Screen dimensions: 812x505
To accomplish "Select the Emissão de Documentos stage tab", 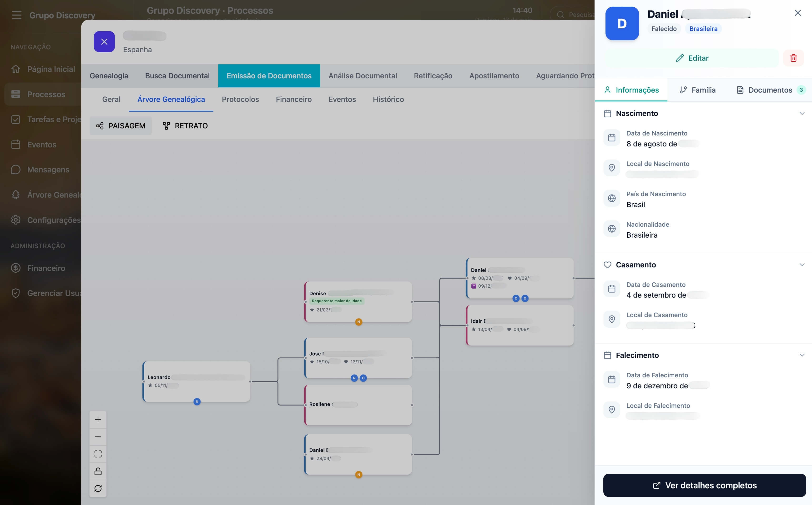I will [269, 76].
